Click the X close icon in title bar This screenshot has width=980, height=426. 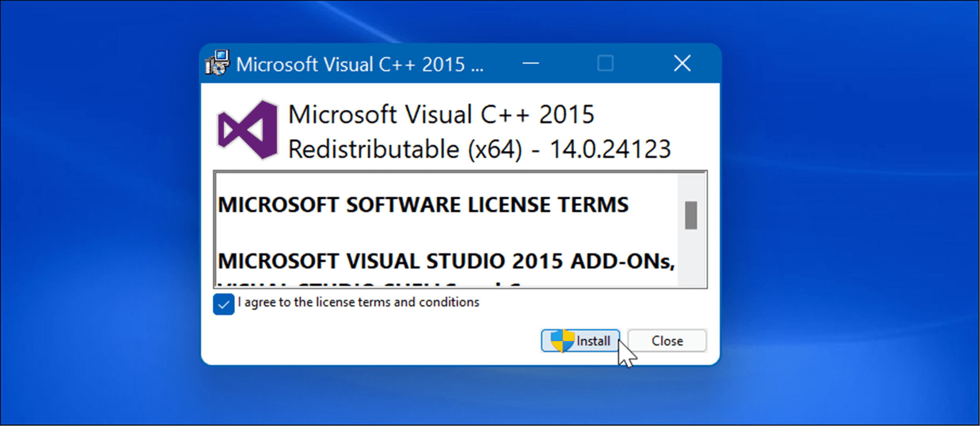[x=682, y=63]
